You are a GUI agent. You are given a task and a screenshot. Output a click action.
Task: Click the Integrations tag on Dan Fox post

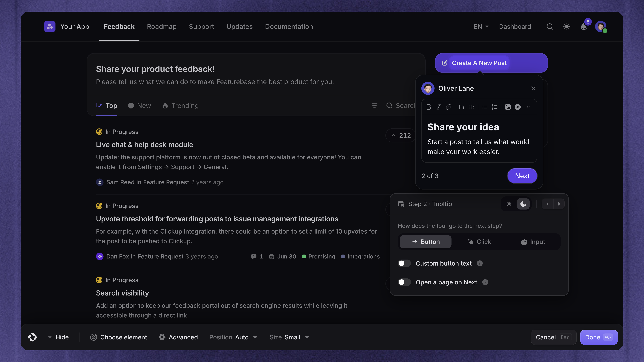tap(360, 256)
